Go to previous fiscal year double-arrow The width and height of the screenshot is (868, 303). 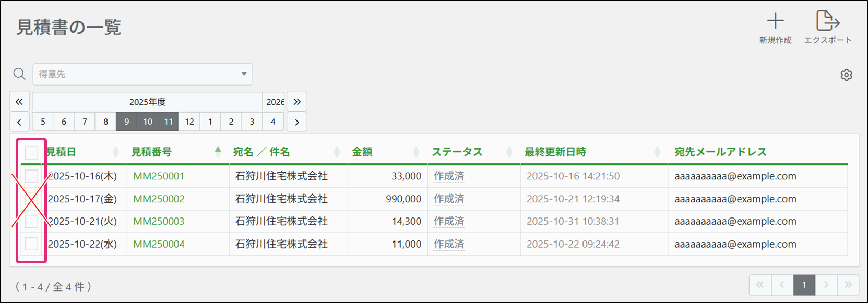point(19,102)
